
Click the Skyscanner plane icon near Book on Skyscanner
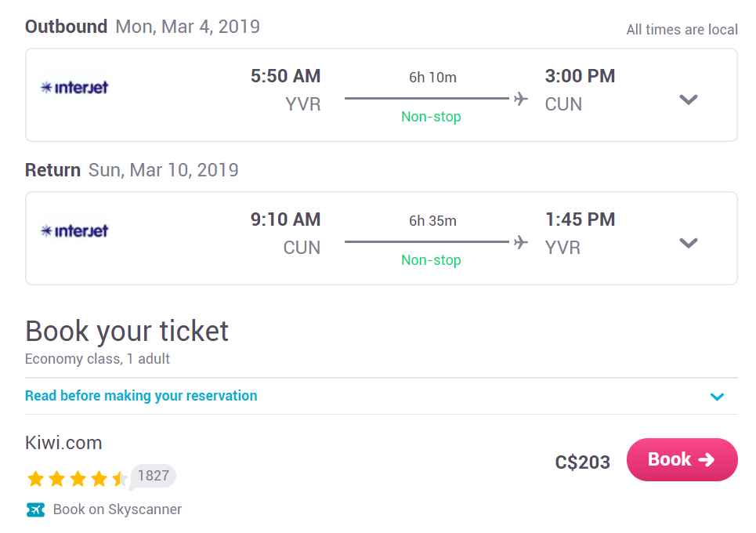[35, 509]
